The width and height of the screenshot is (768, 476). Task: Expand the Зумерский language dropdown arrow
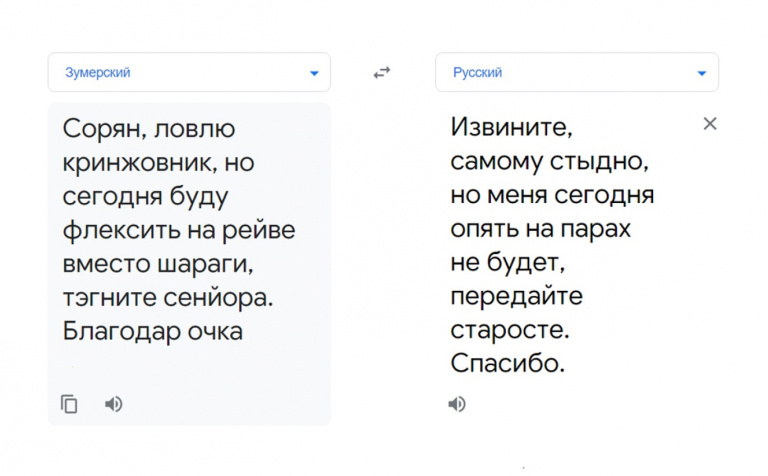tap(314, 73)
